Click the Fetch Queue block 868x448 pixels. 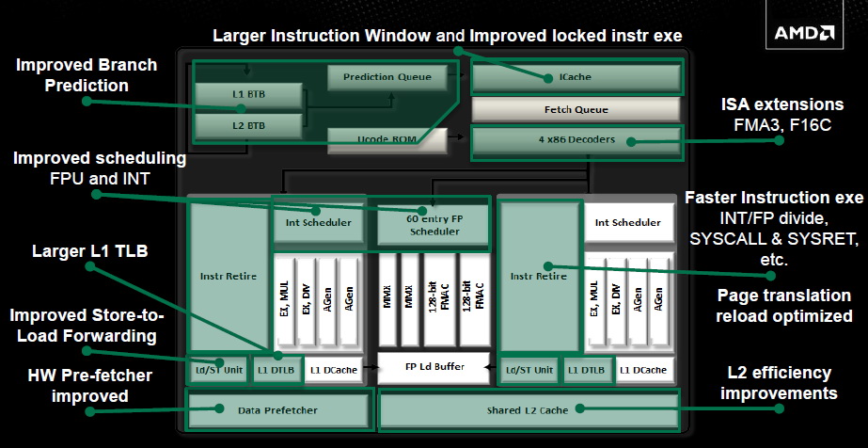[x=576, y=109]
